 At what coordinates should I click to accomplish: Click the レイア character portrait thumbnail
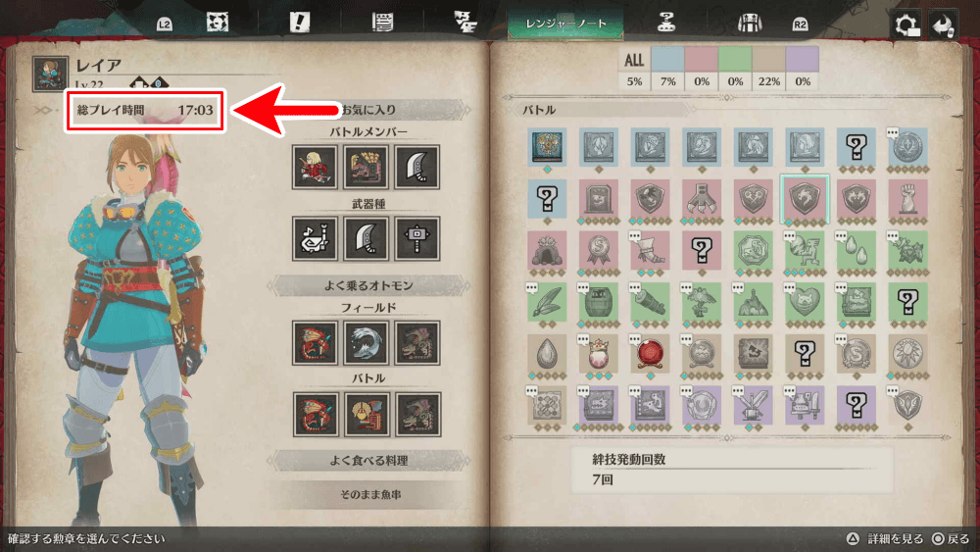pos(50,74)
